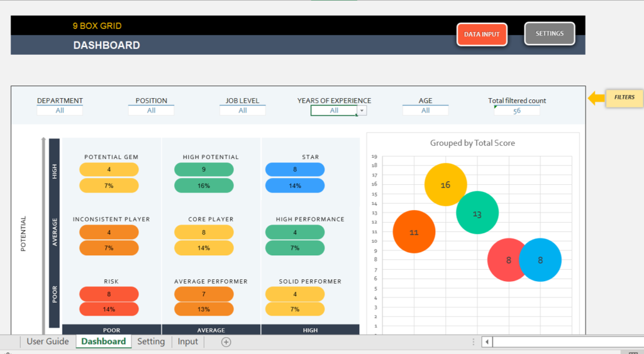Click the POOR performance column footer

point(111,329)
